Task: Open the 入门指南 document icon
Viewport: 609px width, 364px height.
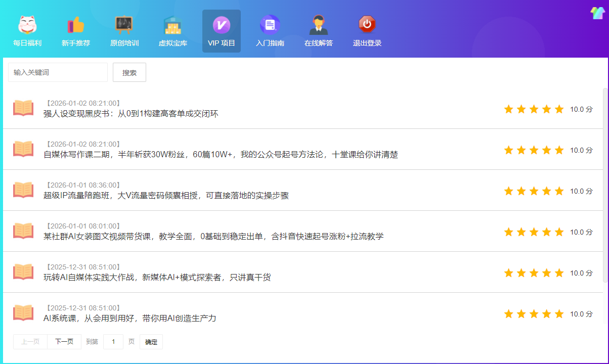Action: (270, 25)
